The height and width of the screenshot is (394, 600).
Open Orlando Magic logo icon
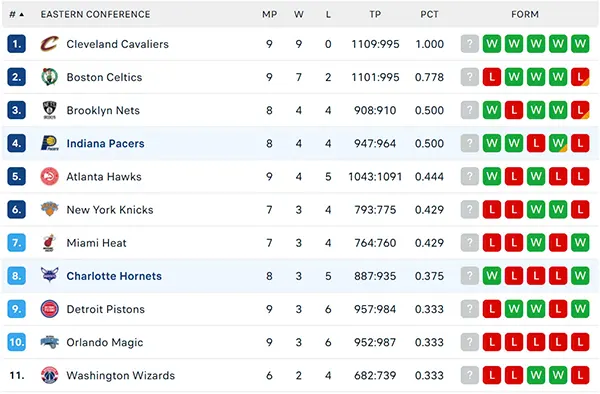[50, 342]
